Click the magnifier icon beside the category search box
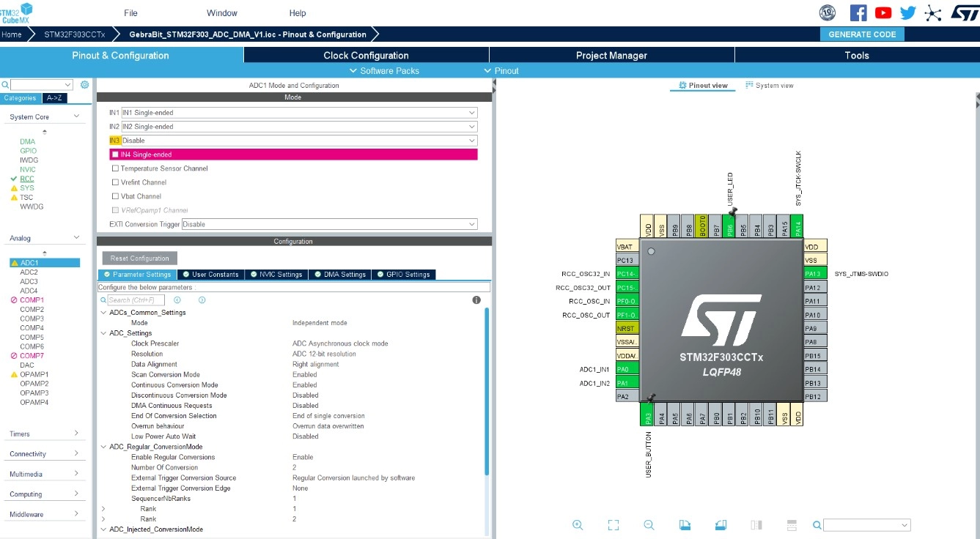980x539 pixels. point(5,85)
